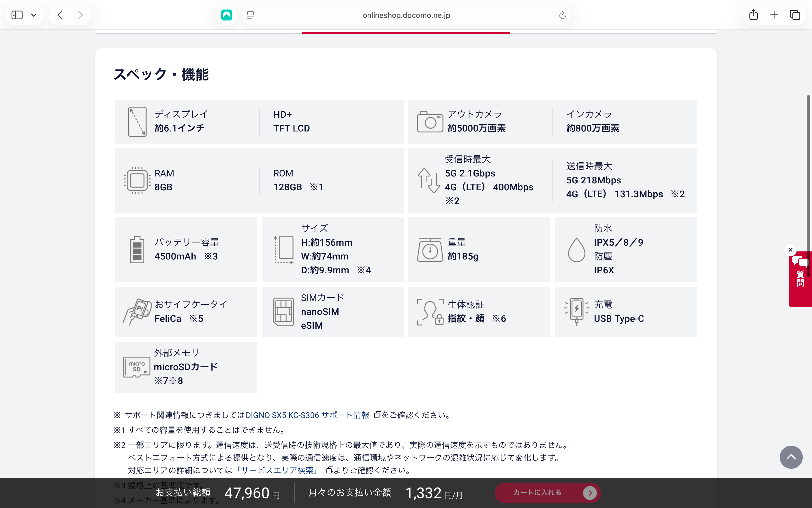Click the USB Type-C charging value

coord(619,319)
